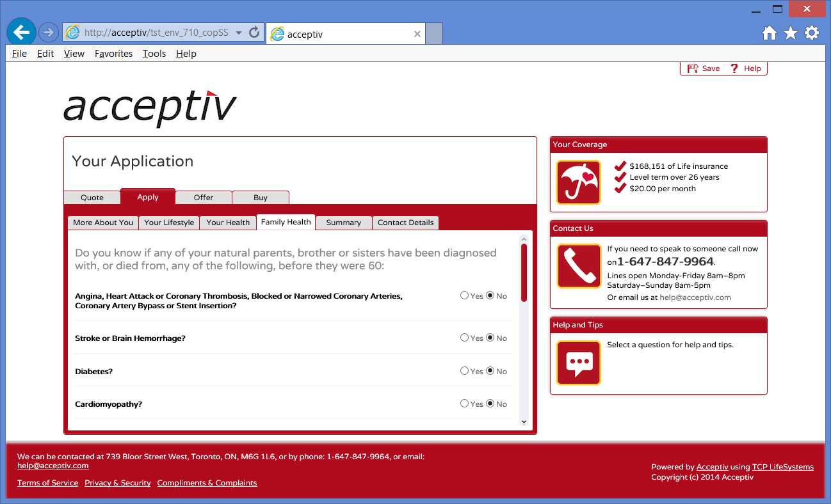Open Help with the question mark button
Viewport: 831px width, 504px height.
[x=746, y=68]
